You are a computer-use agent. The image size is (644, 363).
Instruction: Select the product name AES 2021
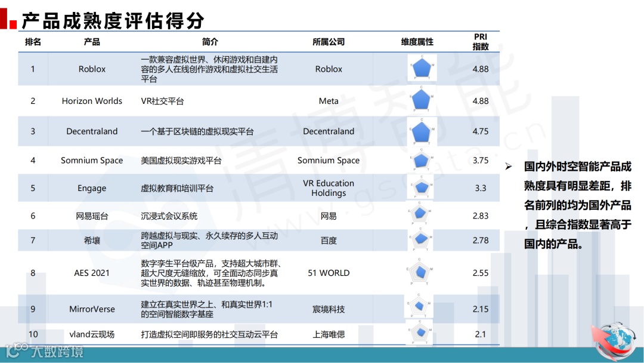(x=92, y=273)
